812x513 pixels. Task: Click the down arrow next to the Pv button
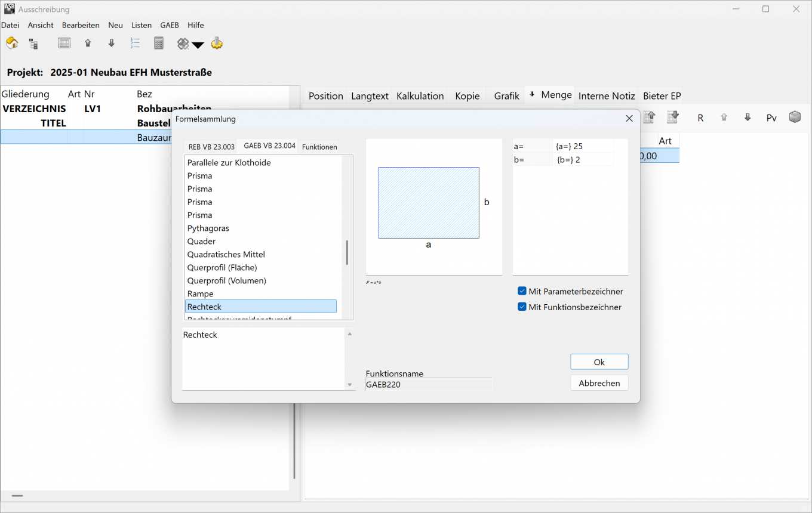coord(748,118)
